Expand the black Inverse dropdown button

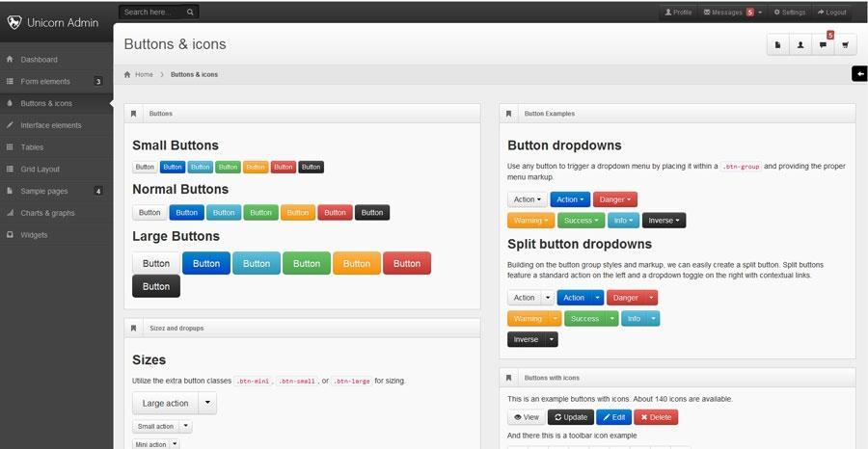click(664, 220)
